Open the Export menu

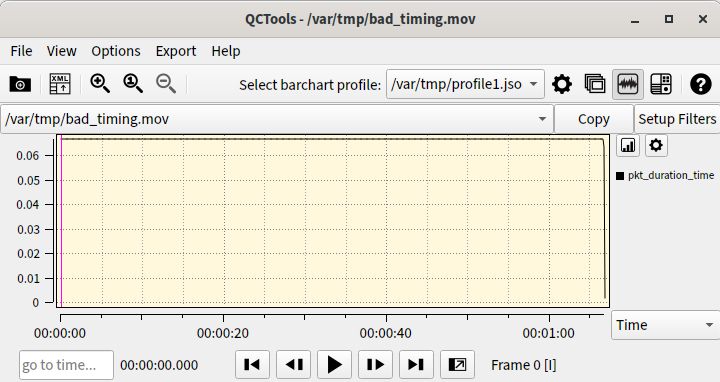176,51
